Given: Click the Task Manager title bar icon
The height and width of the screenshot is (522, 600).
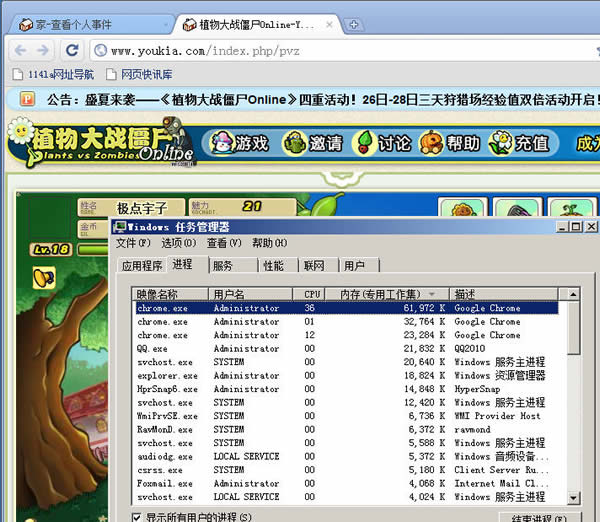Looking at the screenshot, I should click(120, 226).
